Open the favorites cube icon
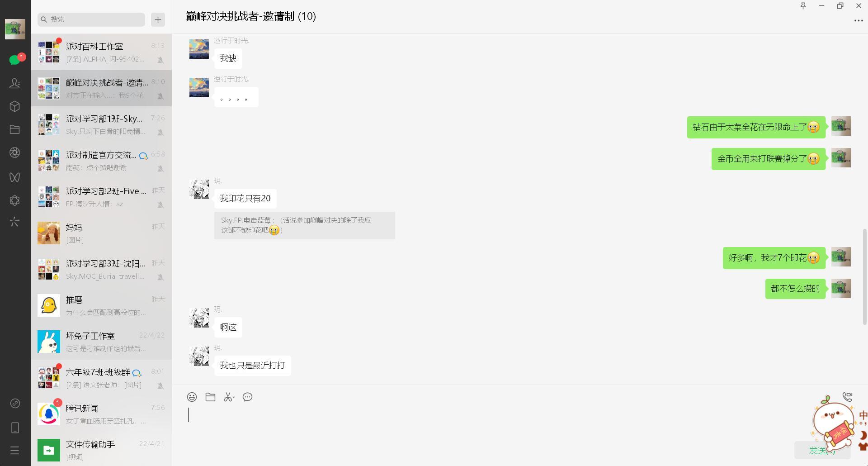The image size is (868, 466). pyautogui.click(x=15, y=106)
